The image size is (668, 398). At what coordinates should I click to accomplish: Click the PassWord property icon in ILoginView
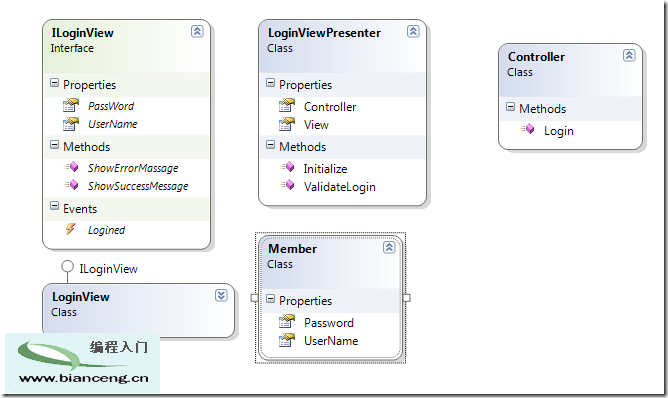click(x=71, y=105)
